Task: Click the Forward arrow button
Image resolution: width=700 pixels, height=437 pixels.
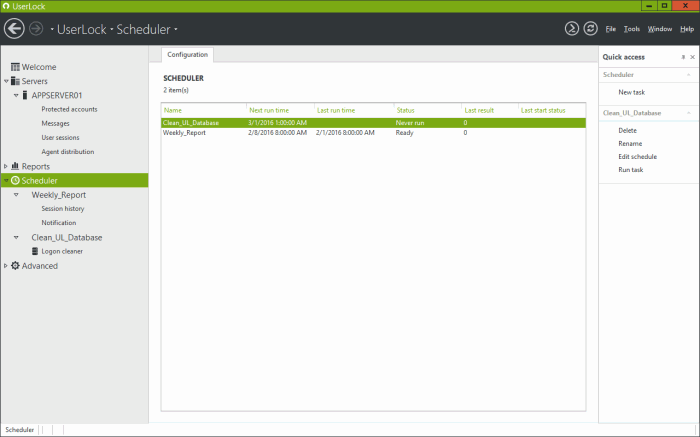Action: pos(36,29)
